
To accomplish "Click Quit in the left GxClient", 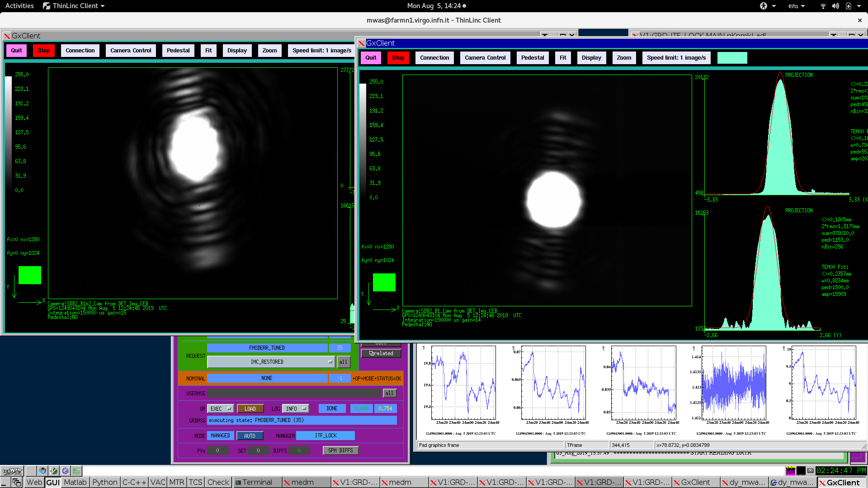I will click(x=17, y=51).
